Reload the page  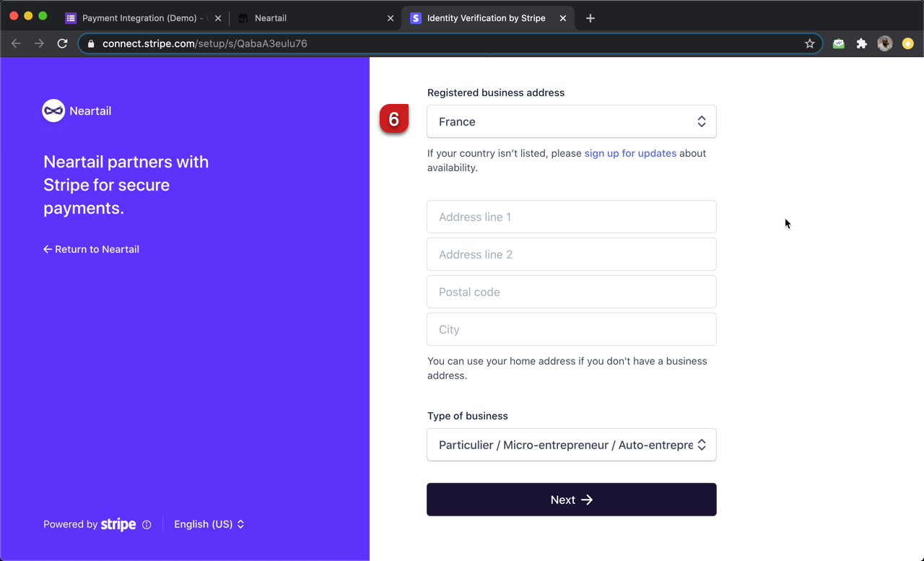point(63,43)
